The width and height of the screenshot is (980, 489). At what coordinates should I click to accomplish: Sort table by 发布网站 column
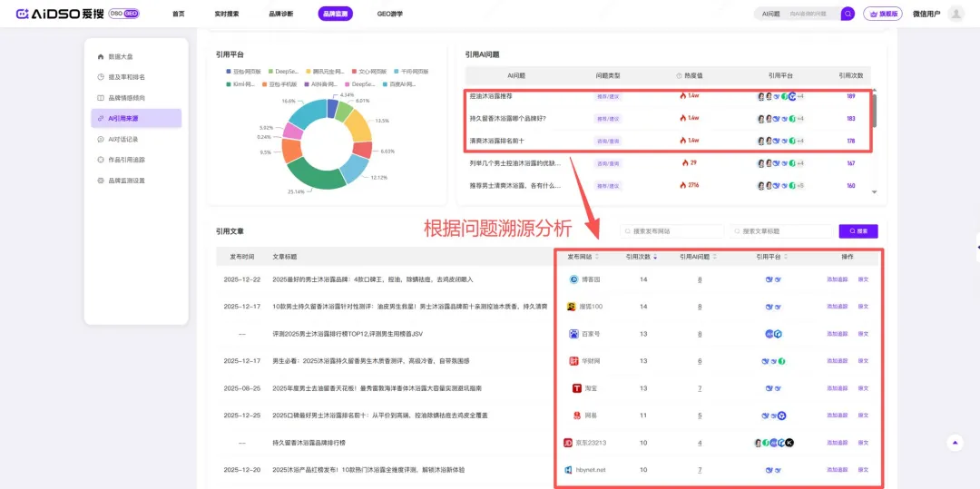point(584,257)
